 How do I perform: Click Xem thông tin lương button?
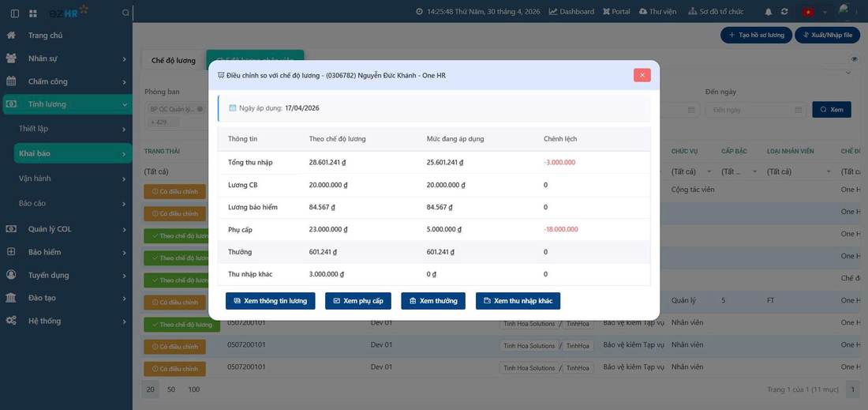(270, 301)
